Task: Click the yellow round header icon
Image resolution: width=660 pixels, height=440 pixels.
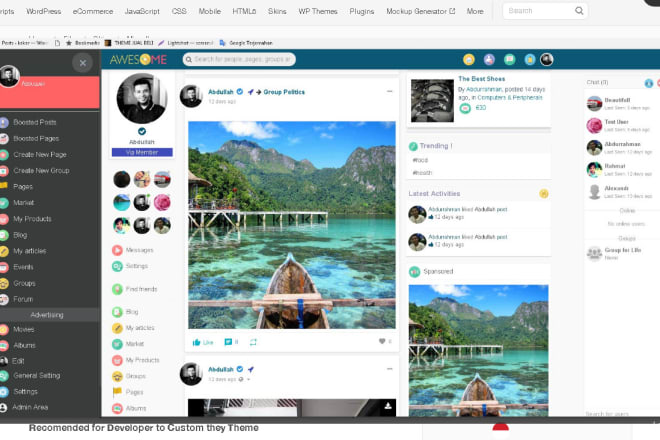Action: pos(469,59)
